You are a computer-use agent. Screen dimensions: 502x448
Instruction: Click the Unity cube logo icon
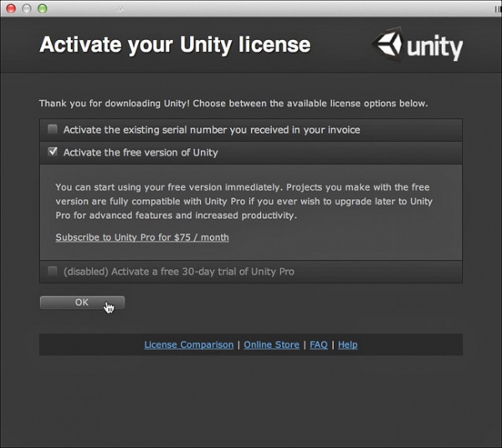click(x=388, y=46)
